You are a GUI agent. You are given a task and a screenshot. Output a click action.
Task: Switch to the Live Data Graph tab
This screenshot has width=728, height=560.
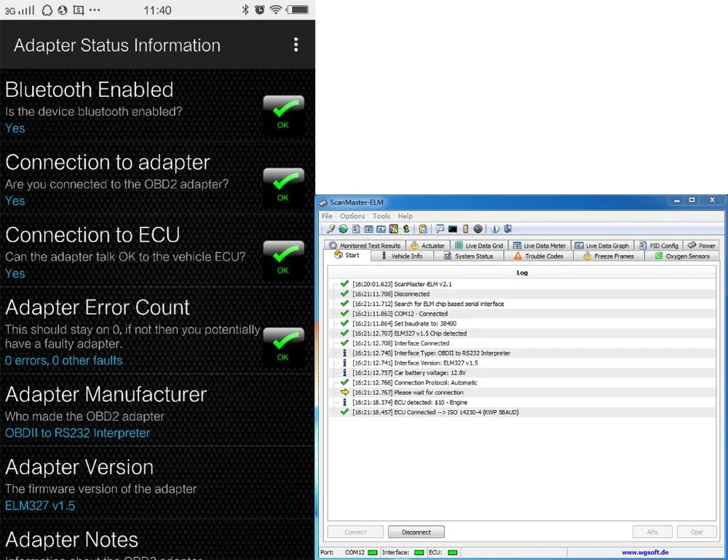click(x=602, y=245)
